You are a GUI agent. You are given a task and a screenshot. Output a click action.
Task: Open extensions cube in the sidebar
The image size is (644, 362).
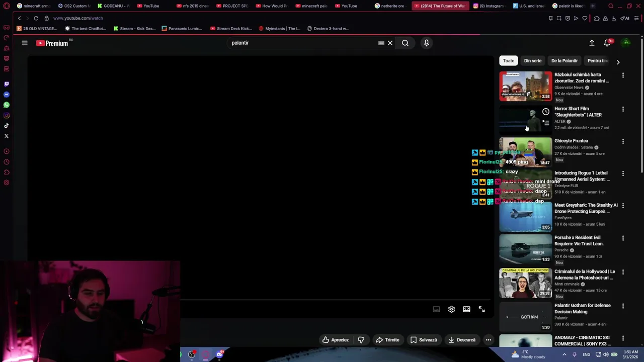[x=7, y=172]
